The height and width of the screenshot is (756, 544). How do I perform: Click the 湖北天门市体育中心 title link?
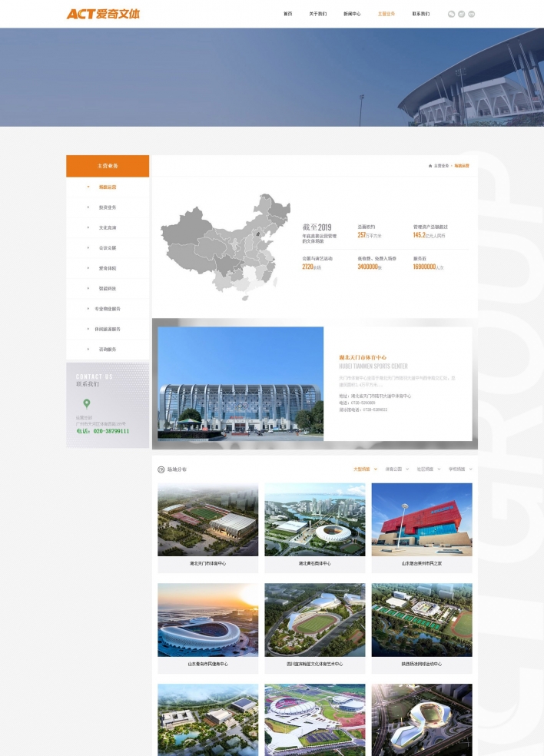tap(363, 357)
